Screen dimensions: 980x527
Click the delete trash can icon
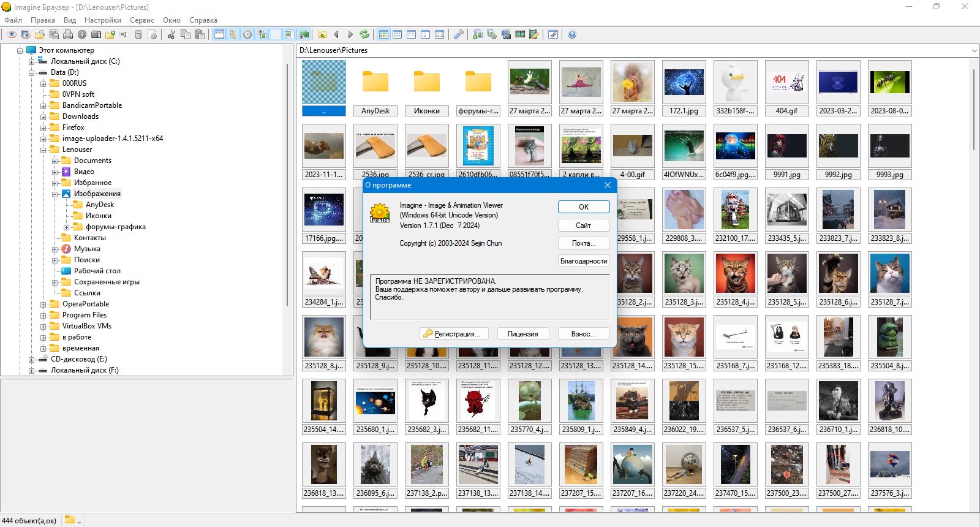click(x=138, y=34)
